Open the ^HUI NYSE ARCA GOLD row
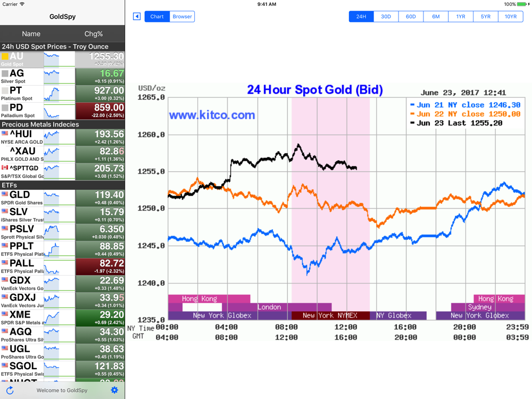 coord(62,137)
